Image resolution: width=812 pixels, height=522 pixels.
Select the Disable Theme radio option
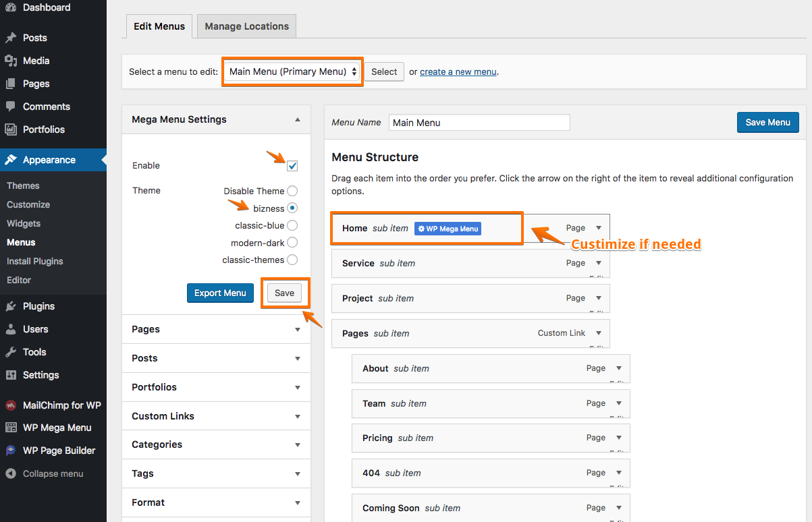[x=292, y=191]
